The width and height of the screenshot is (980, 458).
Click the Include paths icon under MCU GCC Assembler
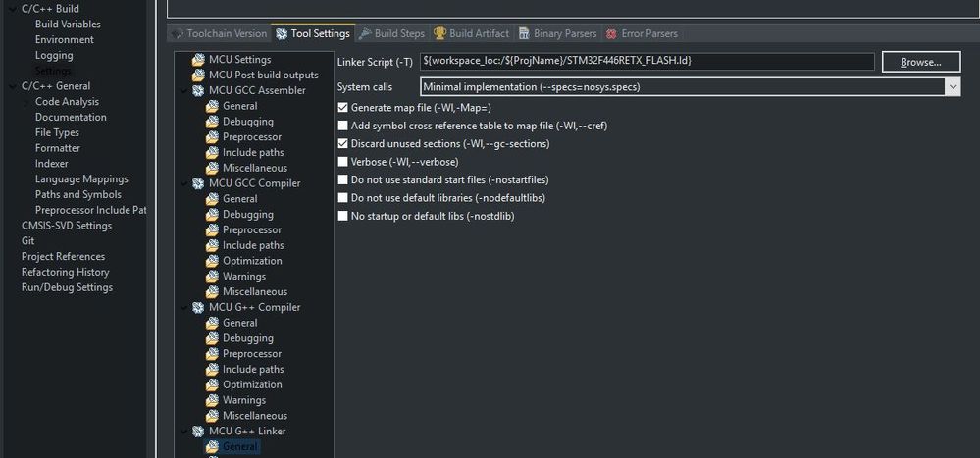(x=212, y=152)
